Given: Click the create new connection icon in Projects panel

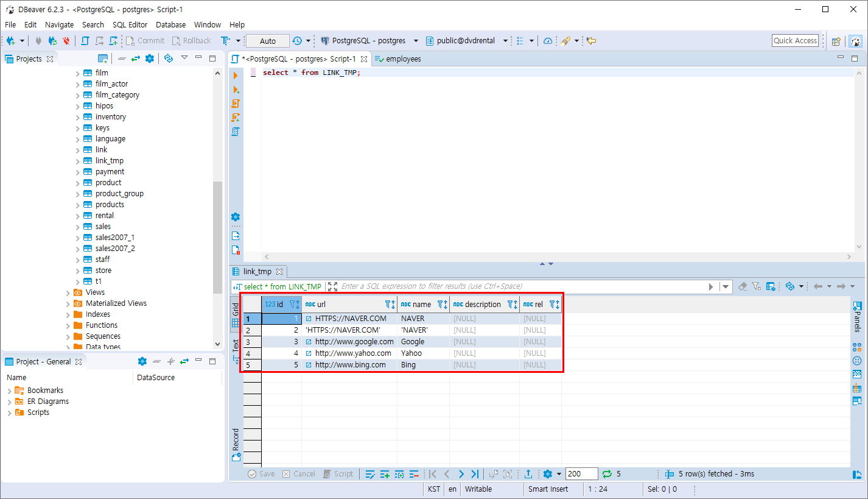Looking at the screenshot, I should click(x=103, y=58).
